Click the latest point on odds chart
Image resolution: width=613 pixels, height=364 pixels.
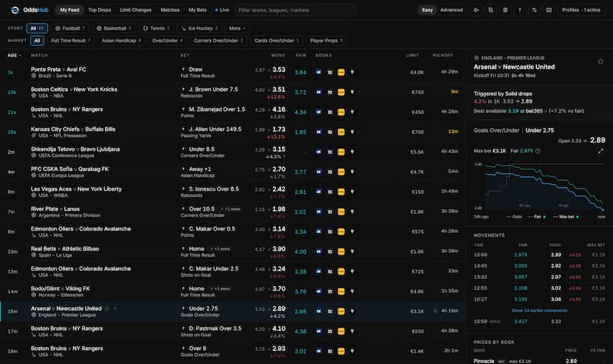click(x=603, y=212)
